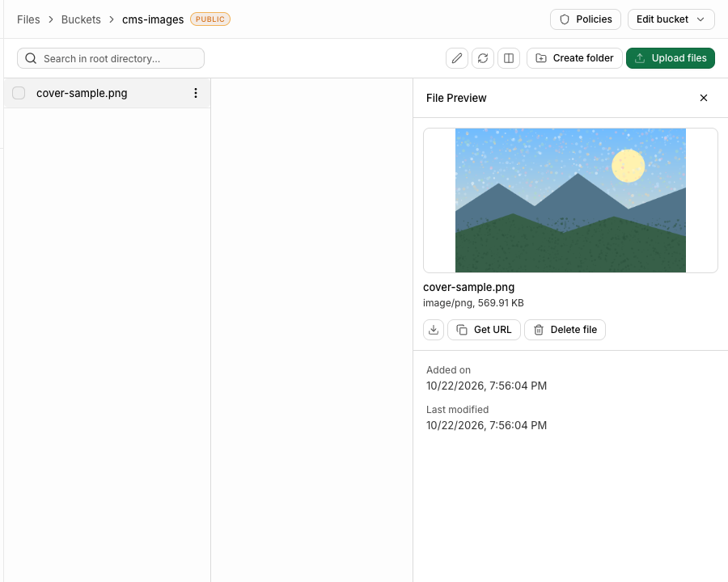Viewport: 728px width, 582px height.
Task: Click the File Preview panel heading
Action: pos(456,98)
